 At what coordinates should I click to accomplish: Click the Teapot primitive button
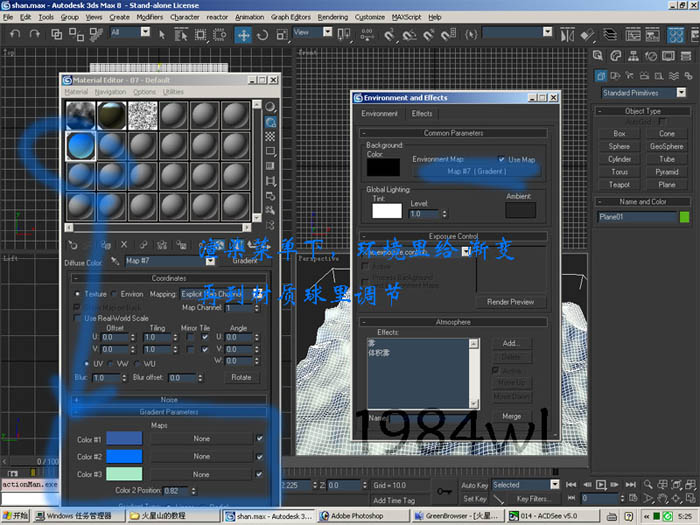tap(619, 184)
